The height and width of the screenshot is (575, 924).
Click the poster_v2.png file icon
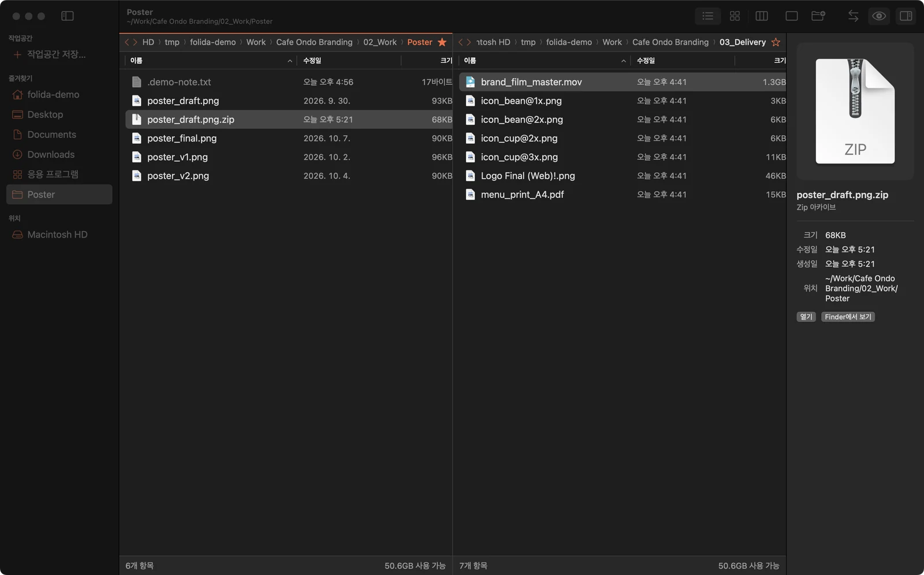tap(136, 176)
